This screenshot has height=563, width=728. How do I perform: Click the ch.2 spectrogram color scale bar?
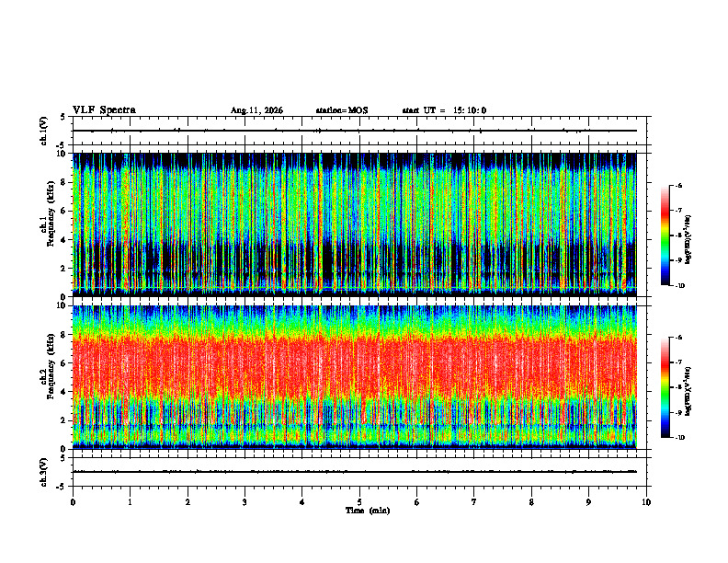(x=665, y=387)
